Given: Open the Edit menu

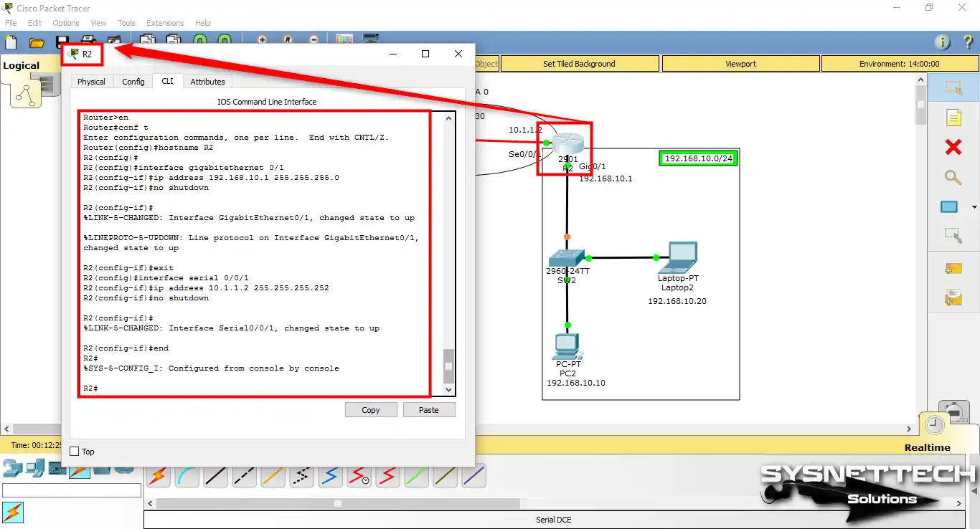Looking at the screenshot, I should (x=34, y=23).
